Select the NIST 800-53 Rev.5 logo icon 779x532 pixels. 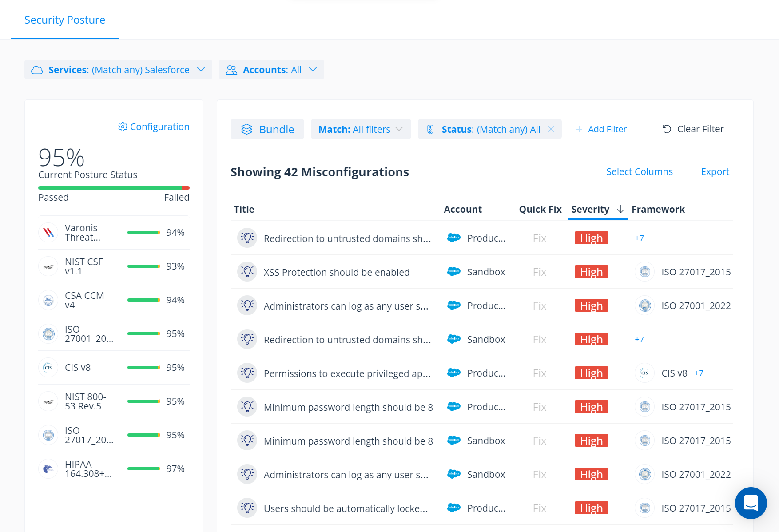(x=48, y=401)
